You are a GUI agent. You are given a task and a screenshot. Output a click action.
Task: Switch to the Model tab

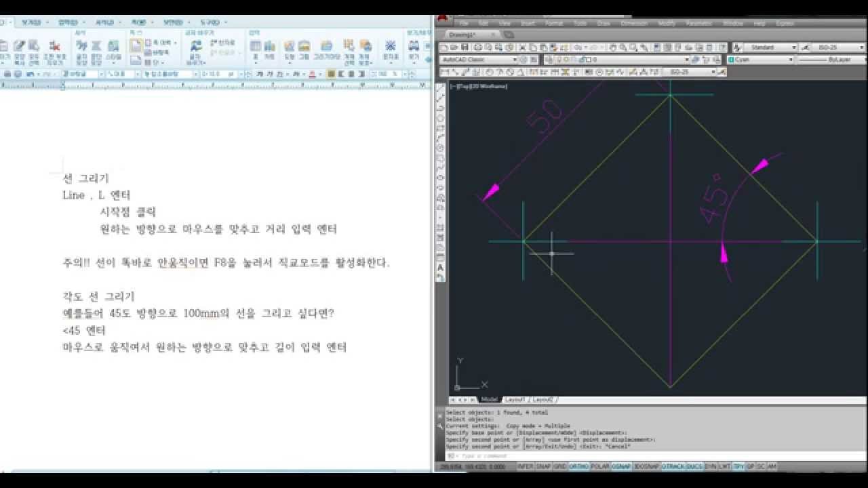pos(489,400)
